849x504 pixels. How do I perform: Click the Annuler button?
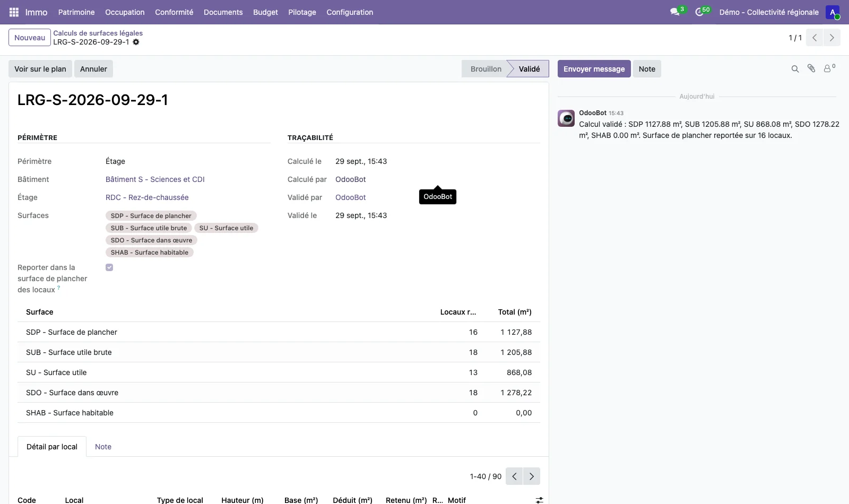click(93, 69)
